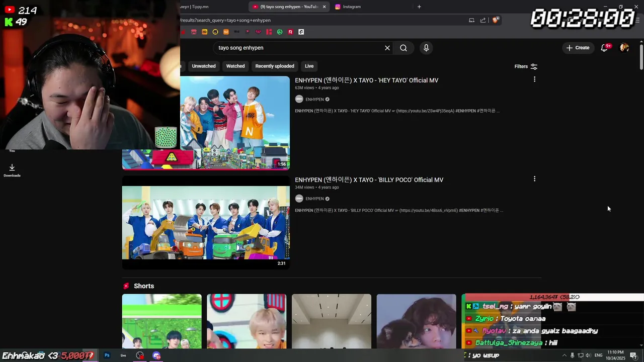Viewport: 644px width, 362px height.
Task: Click the magnifier search button
Action: pyautogui.click(x=404, y=48)
